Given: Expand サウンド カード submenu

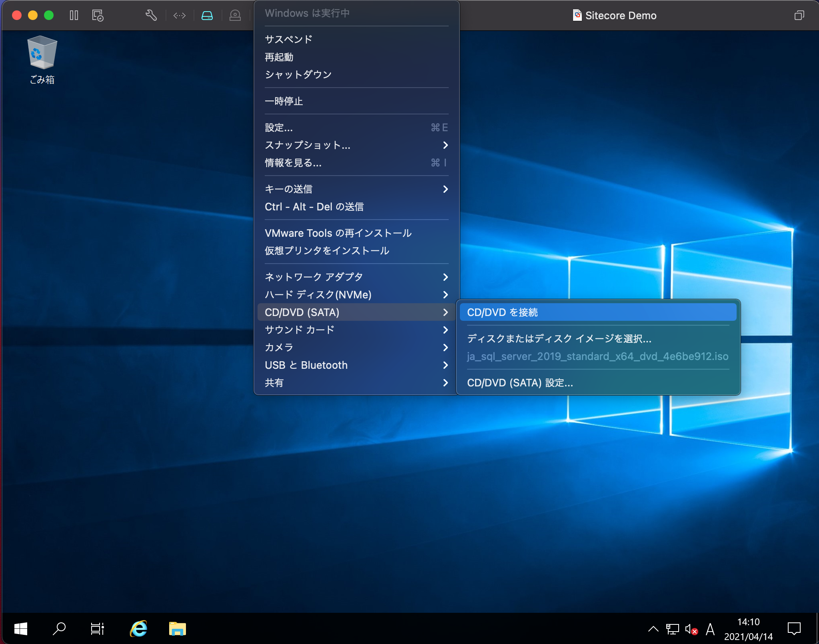Looking at the screenshot, I should pyautogui.click(x=357, y=330).
